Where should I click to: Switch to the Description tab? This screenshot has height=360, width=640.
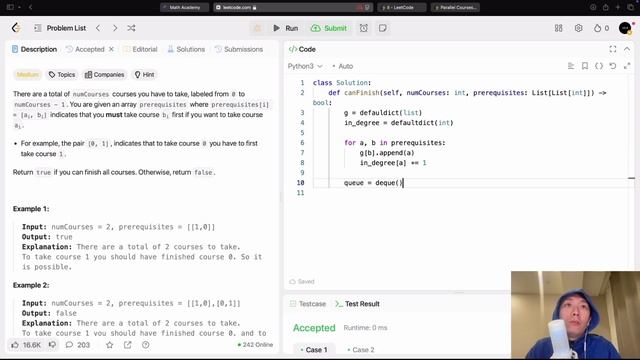tap(34, 49)
